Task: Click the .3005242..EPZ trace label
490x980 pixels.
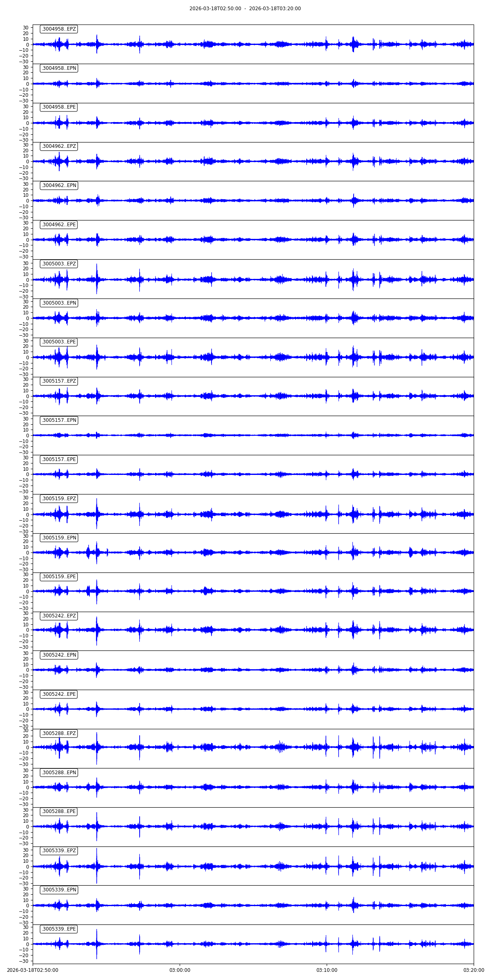Action: 59,616
